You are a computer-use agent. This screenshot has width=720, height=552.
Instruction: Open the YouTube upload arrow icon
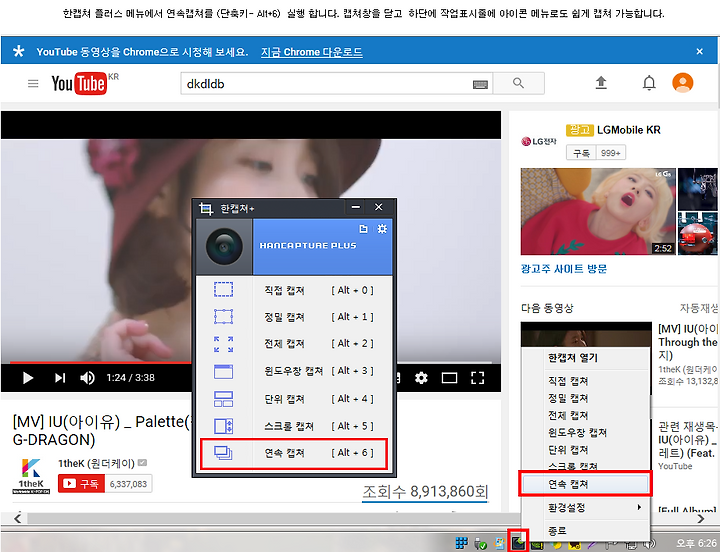(601, 83)
